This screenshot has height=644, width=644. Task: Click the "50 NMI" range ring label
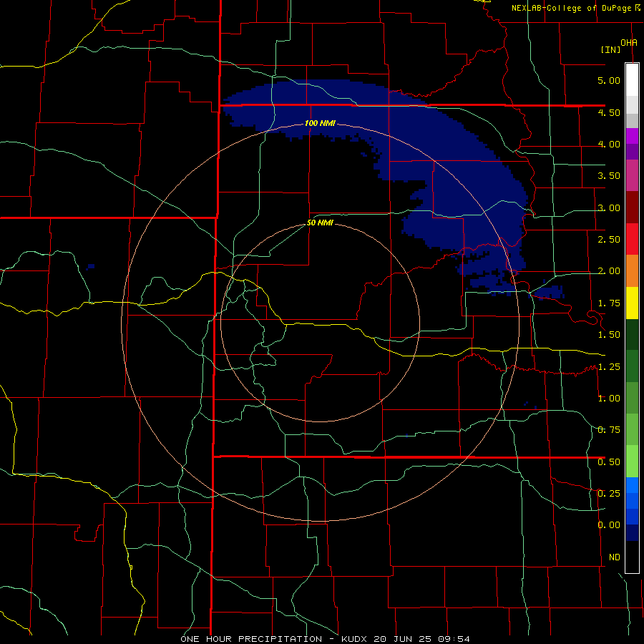click(320, 223)
